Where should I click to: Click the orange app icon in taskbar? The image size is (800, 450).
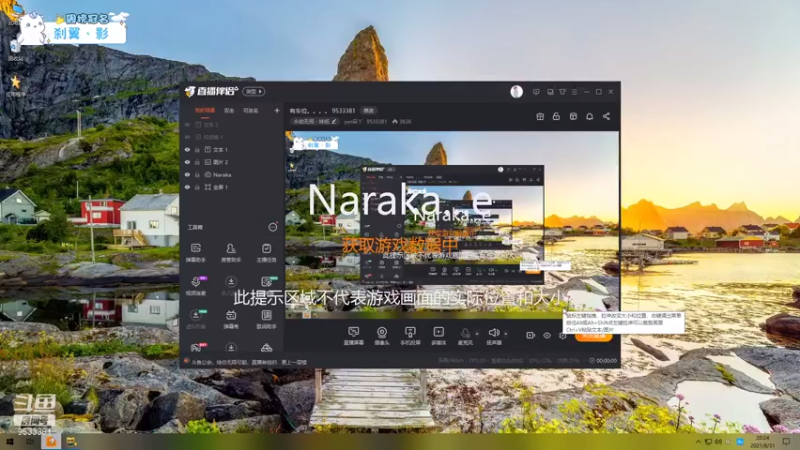pos(51,441)
